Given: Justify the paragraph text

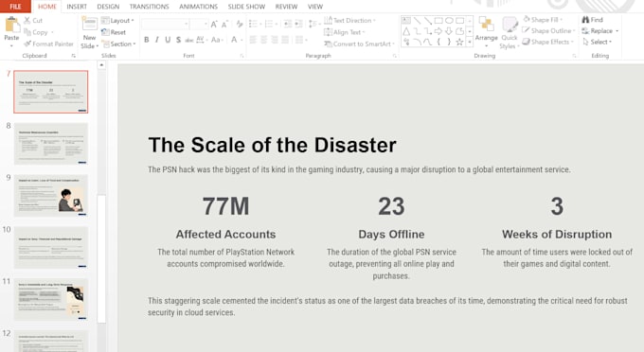Looking at the screenshot, I should (285, 40).
